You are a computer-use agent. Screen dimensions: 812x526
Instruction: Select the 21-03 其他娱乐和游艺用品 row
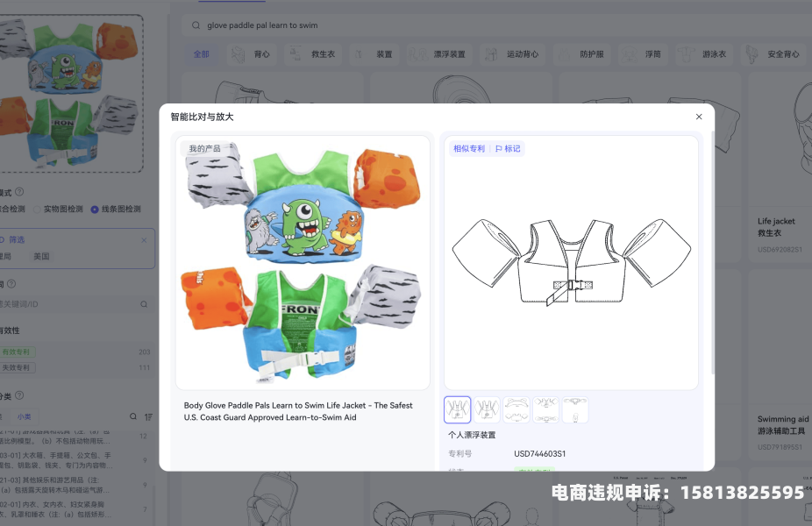pyautogui.click(x=75, y=485)
